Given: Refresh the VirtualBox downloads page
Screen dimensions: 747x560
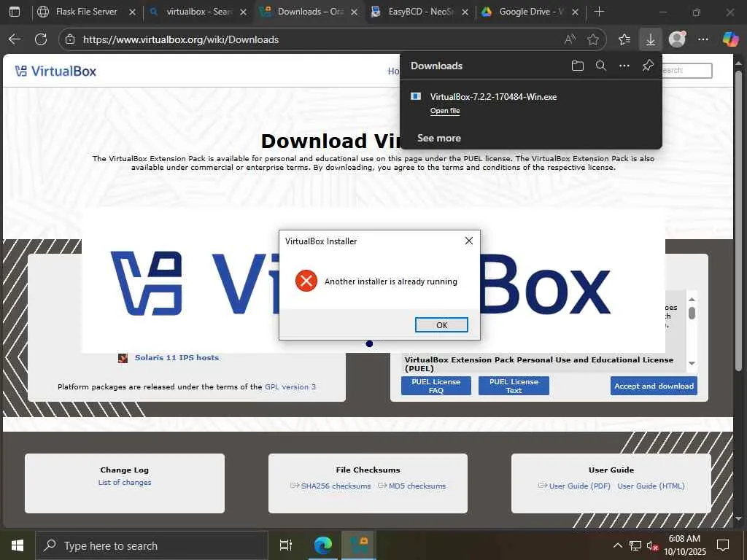Looking at the screenshot, I should (x=41, y=39).
